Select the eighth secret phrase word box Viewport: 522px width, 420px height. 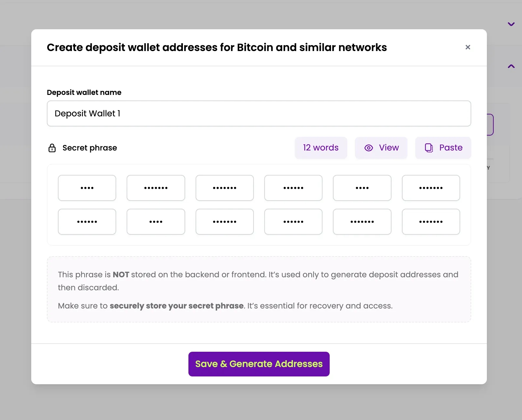pyautogui.click(x=156, y=222)
